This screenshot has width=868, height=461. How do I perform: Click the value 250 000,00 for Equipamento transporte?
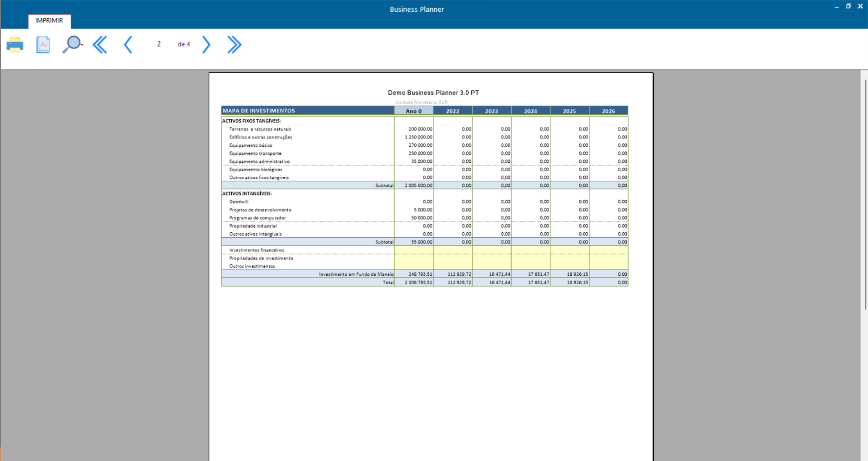point(420,154)
